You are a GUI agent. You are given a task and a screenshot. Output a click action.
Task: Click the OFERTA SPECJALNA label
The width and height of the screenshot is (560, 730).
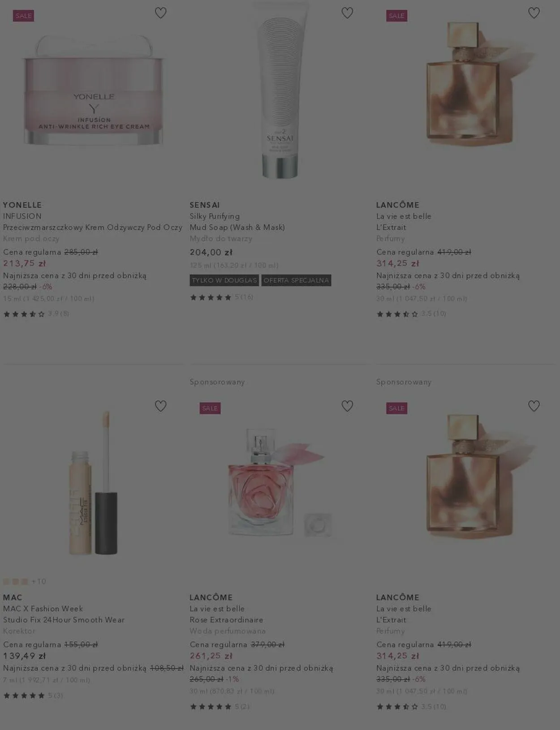coord(296,280)
